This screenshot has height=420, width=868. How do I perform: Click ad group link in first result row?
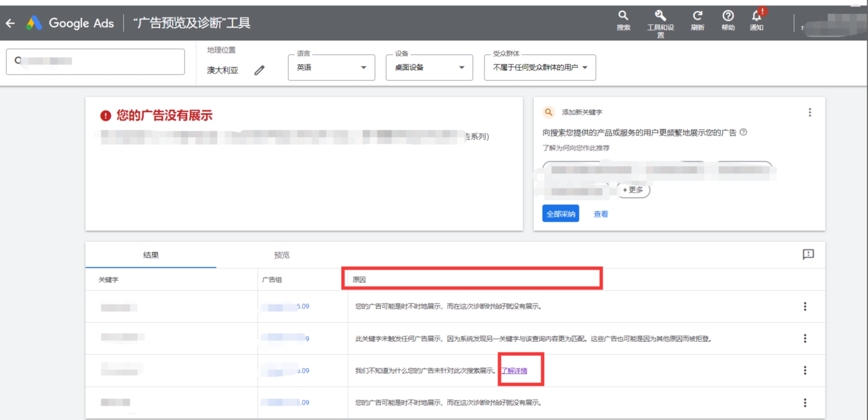(x=285, y=307)
